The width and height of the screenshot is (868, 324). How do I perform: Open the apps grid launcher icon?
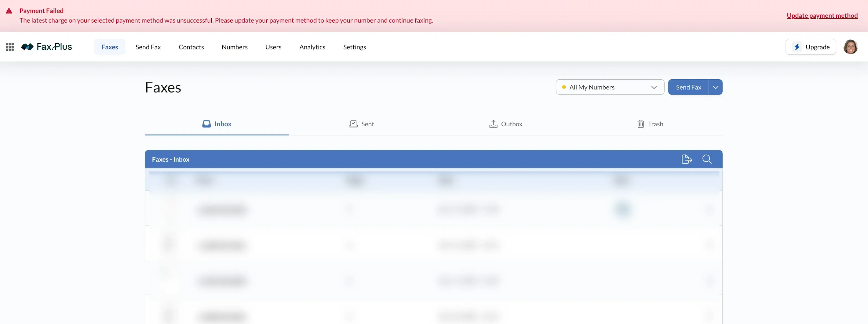10,47
